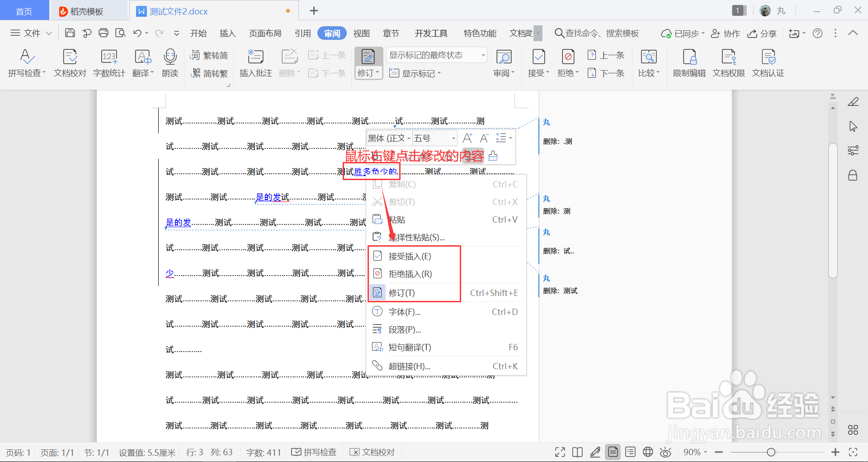Expand 比较 compare dropdown
The width and height of the screenshot is (868, 462).
[x=658, y=72]
